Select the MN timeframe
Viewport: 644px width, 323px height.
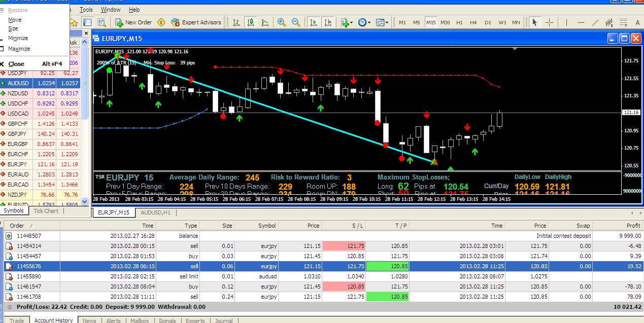coord(516,23)
